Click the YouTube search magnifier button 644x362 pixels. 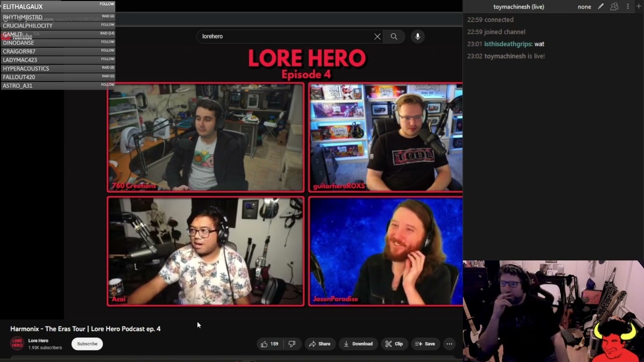click(394, 36)
